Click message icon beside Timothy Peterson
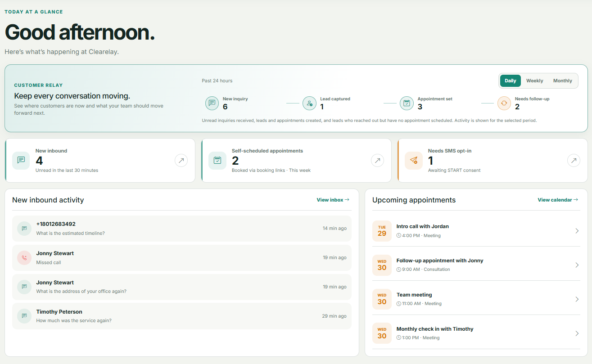Image resolution: width=592 pixels, height=364 pixels. (x=24, y=316)
